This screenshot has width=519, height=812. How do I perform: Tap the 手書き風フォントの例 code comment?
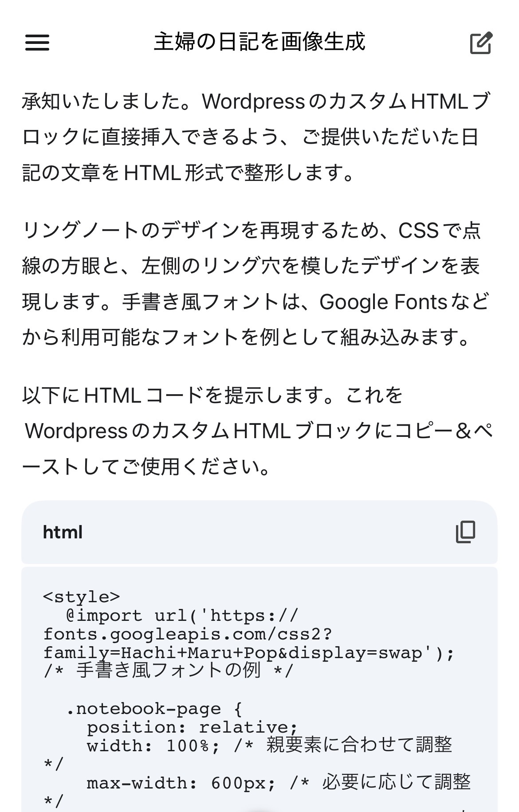169,671
